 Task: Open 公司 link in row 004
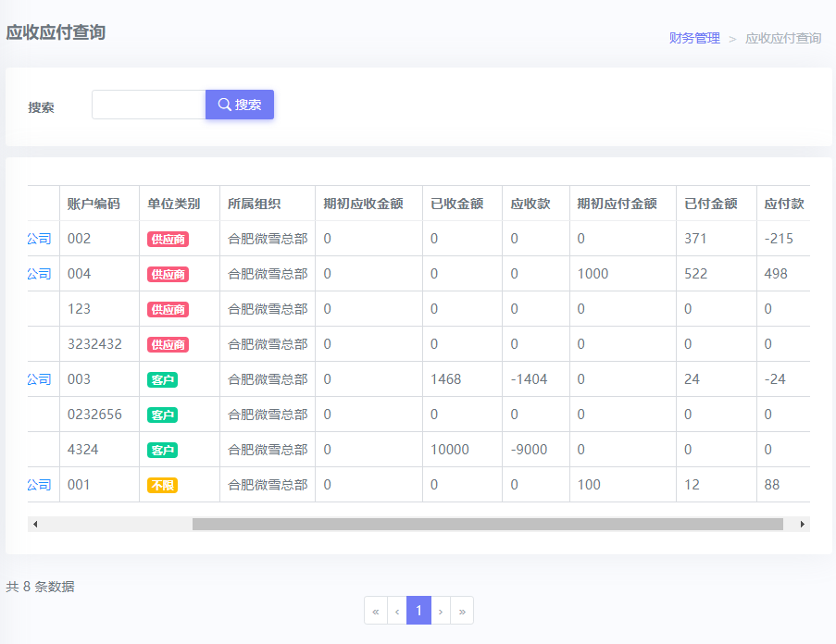(x=40, y=274)
